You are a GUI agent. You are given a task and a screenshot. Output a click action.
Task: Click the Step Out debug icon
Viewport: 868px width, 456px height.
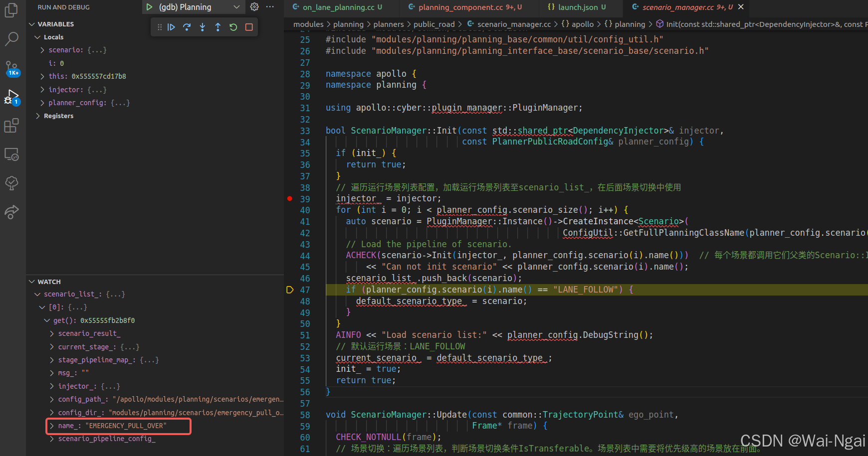coord(218,27)
